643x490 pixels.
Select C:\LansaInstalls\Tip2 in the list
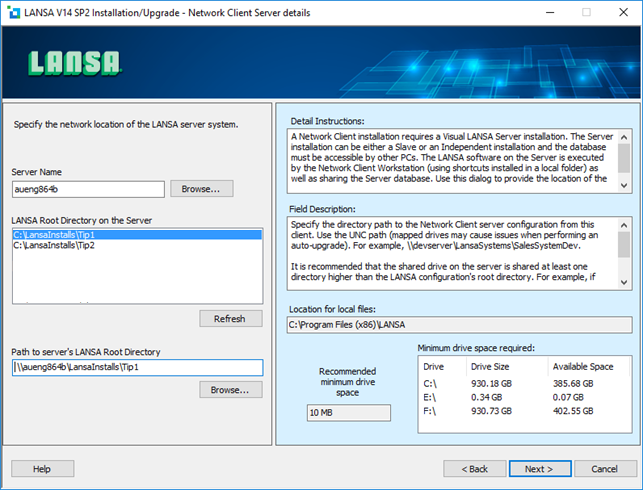click(137, 245)
